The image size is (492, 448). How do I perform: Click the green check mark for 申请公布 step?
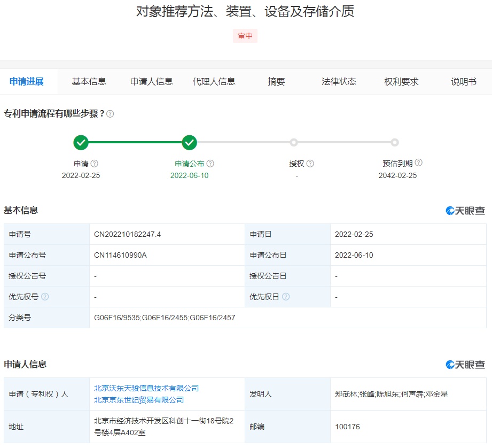click(190, 143)
